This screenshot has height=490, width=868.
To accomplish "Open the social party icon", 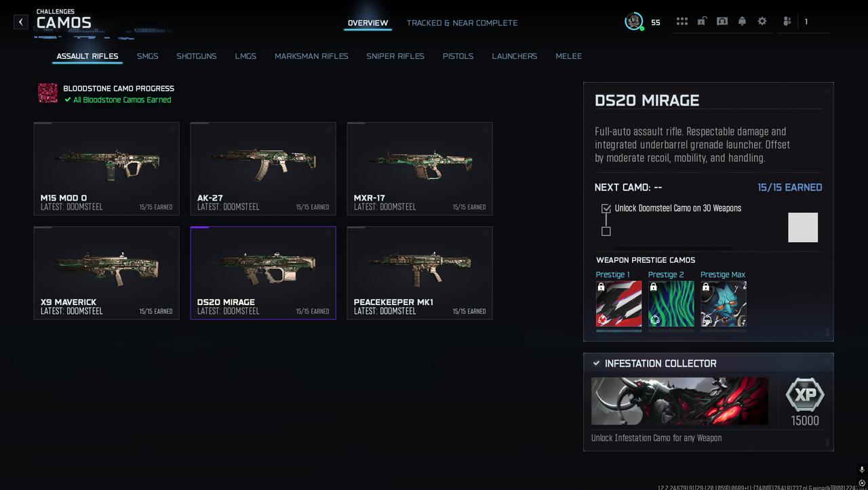I will tap(787, 22).
